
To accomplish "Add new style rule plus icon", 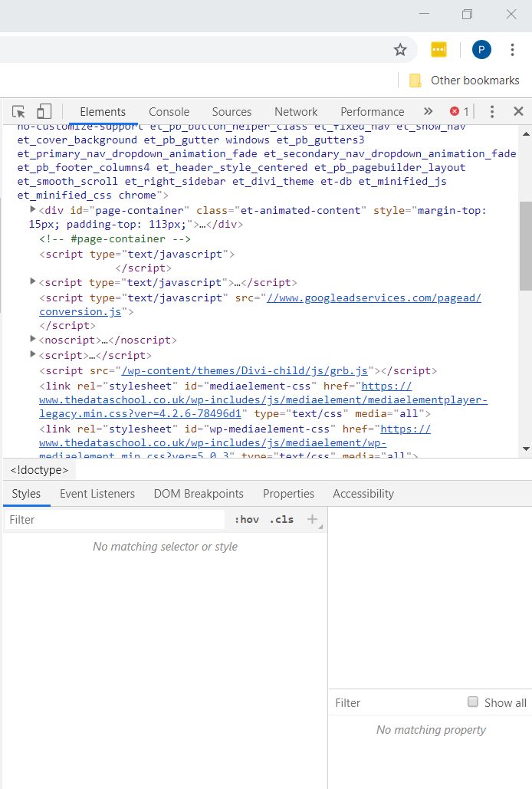I will click(x=312, y=519).
